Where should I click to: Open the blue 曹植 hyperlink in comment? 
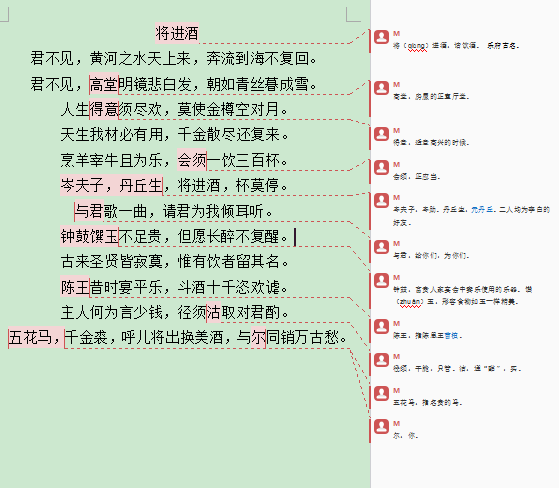tap(451, 335)
